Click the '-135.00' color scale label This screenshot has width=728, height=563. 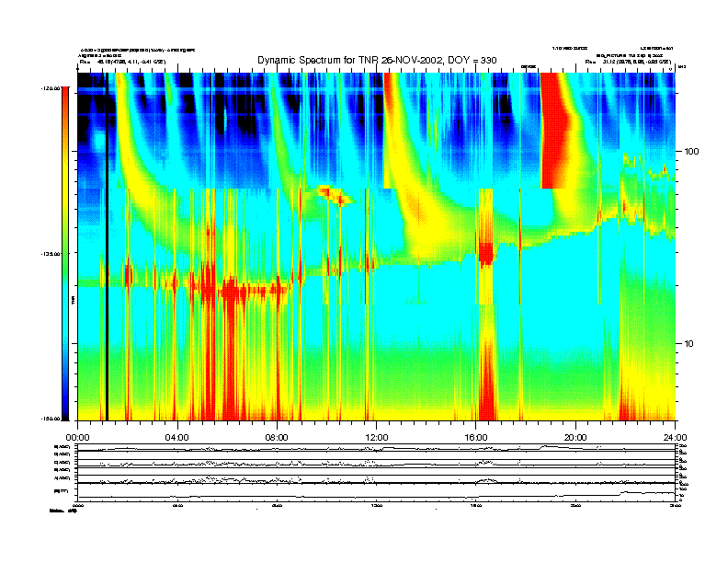click(x=51, y=254)
